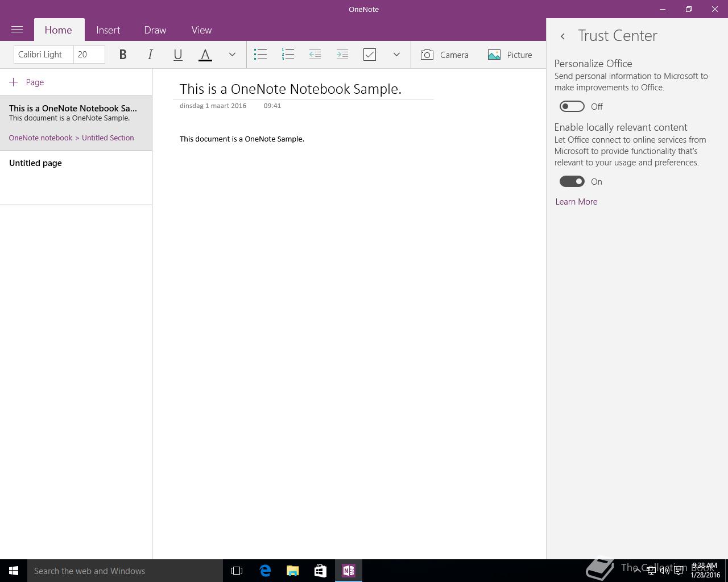Toggle Personalize Office switch
The image size is (728, 582).
coord(572,106)
